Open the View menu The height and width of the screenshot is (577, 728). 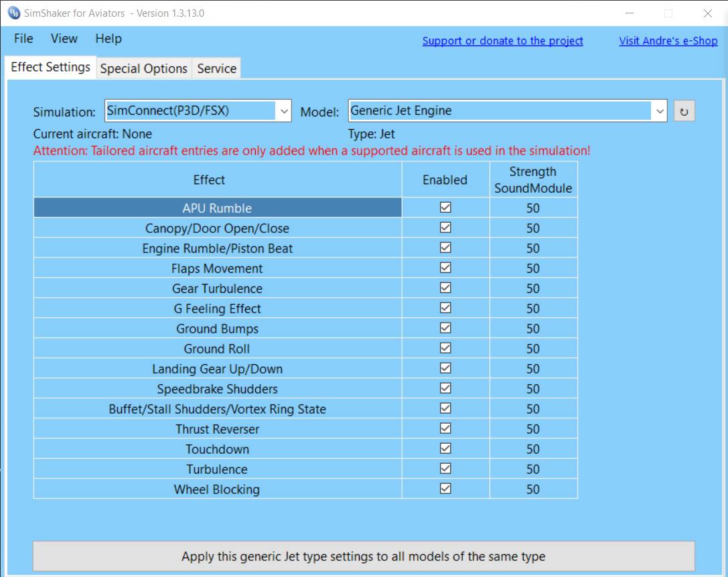[x=64, y=39]
